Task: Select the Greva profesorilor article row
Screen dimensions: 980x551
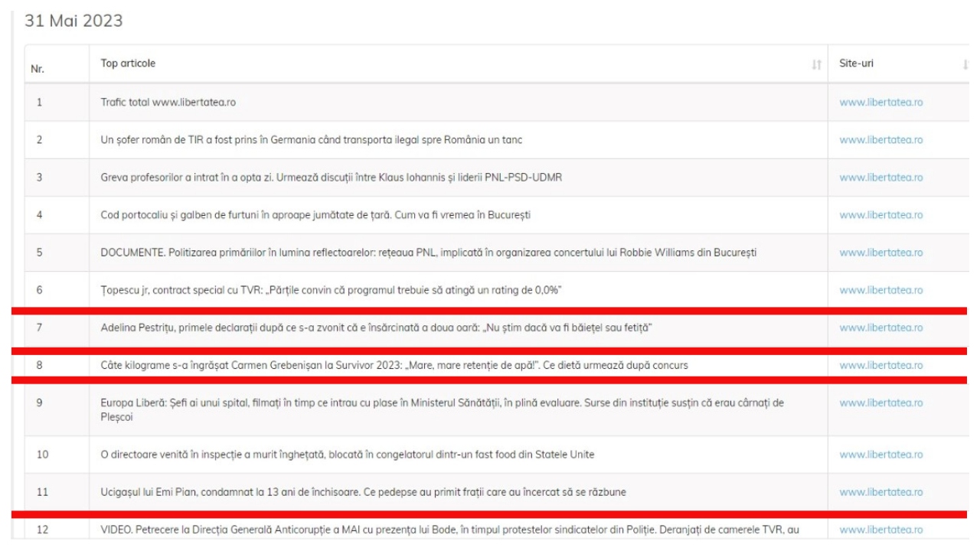Action: pos(332,178)
